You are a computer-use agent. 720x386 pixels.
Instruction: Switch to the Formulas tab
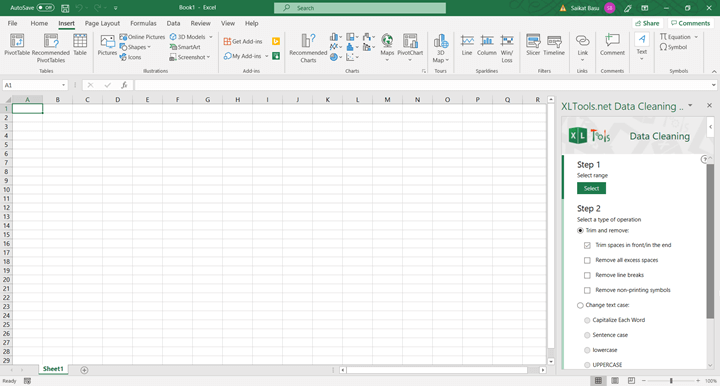143,23
